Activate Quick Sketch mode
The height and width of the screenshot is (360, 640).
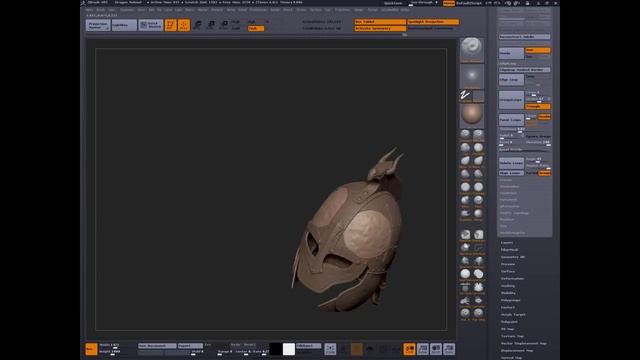(151, 25)
